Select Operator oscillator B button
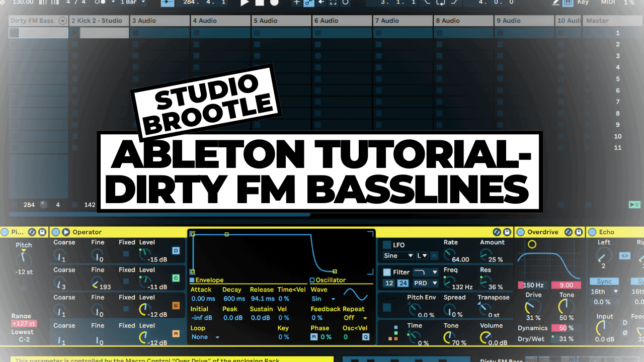 click(x=176, y=306)
